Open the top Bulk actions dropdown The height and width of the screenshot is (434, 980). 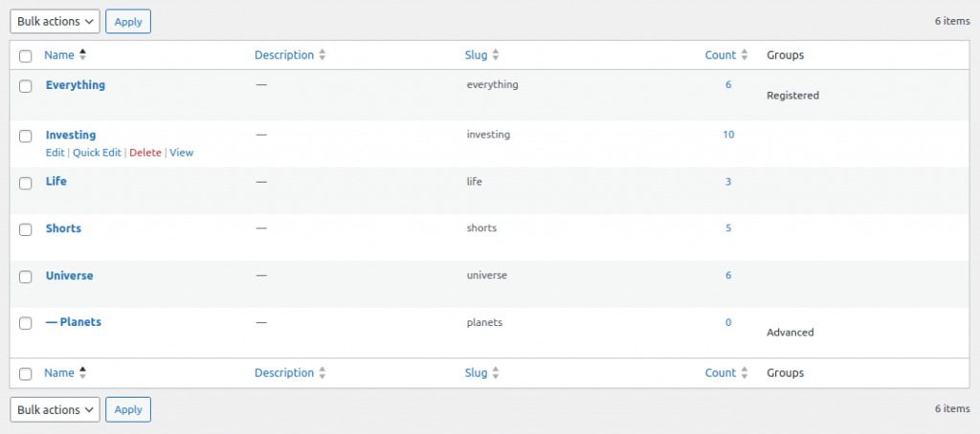tap(55, 21)
